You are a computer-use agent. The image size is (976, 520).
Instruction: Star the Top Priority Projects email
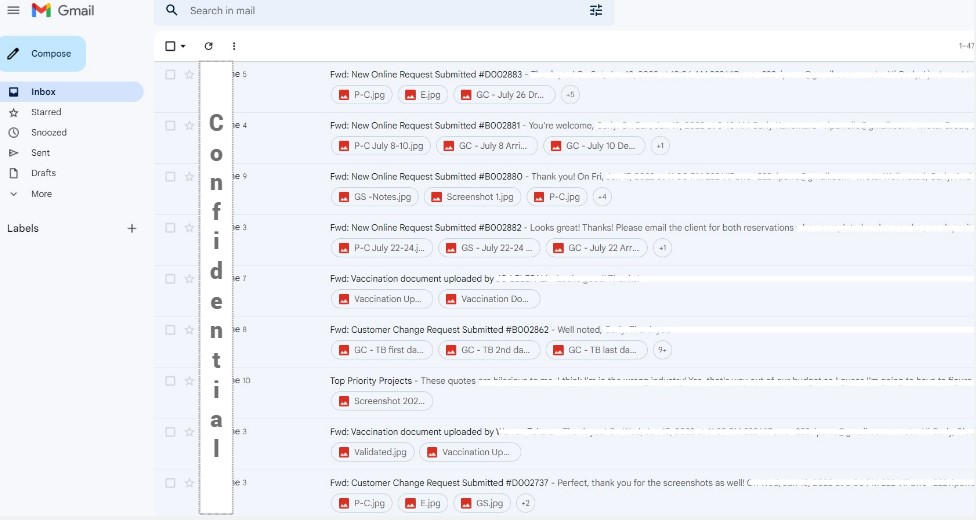point(189,381)
